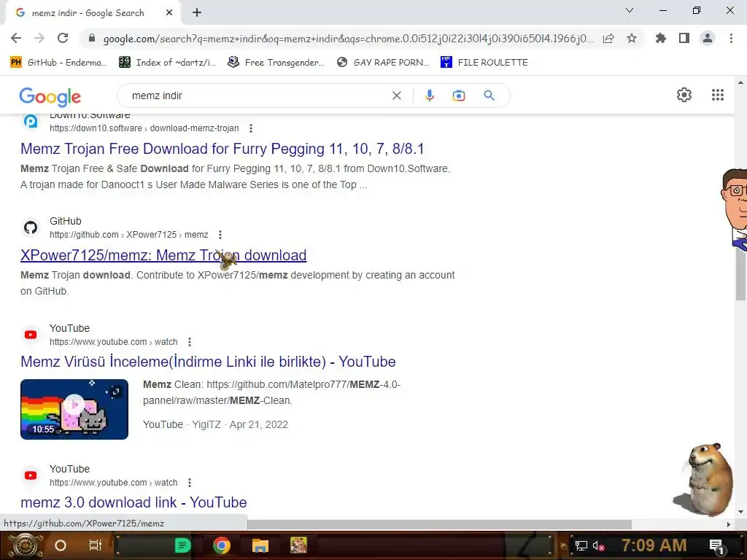Switch to Chrome on the taskbar
Image resolution: width=747 pixels, height=560 pixels.
(222, 545)
